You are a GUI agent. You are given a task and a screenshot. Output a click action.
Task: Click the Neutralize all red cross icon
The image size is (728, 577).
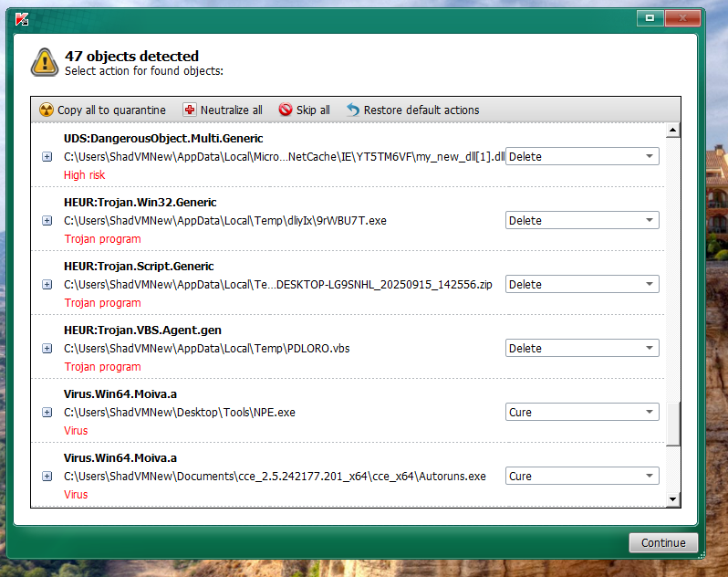(x=190, y=110)
